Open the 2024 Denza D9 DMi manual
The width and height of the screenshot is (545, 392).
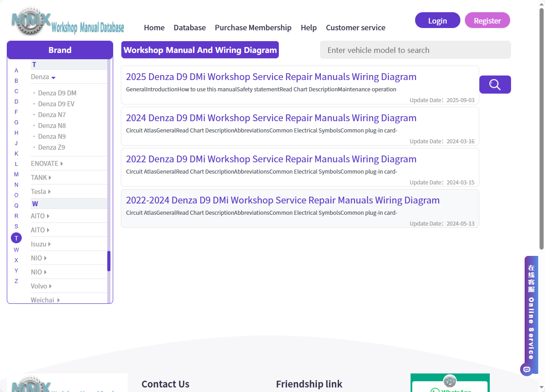271,118
